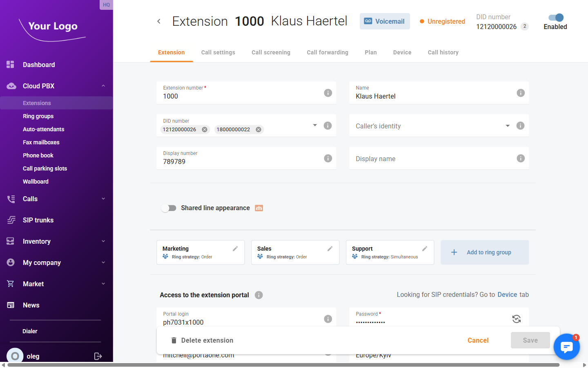588x368 pixels.
Task: Open the Dashboard sidebar icon
Action: (10, 65)
